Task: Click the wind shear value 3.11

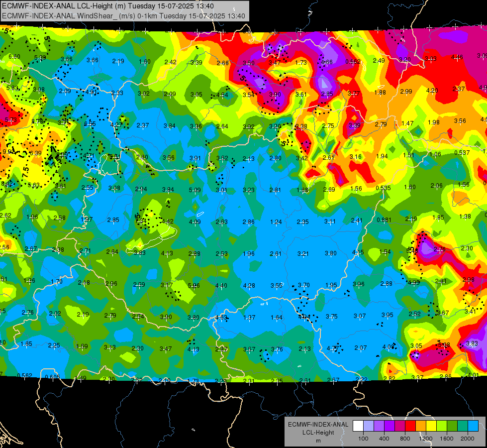Action: click(x=330, y=221)
